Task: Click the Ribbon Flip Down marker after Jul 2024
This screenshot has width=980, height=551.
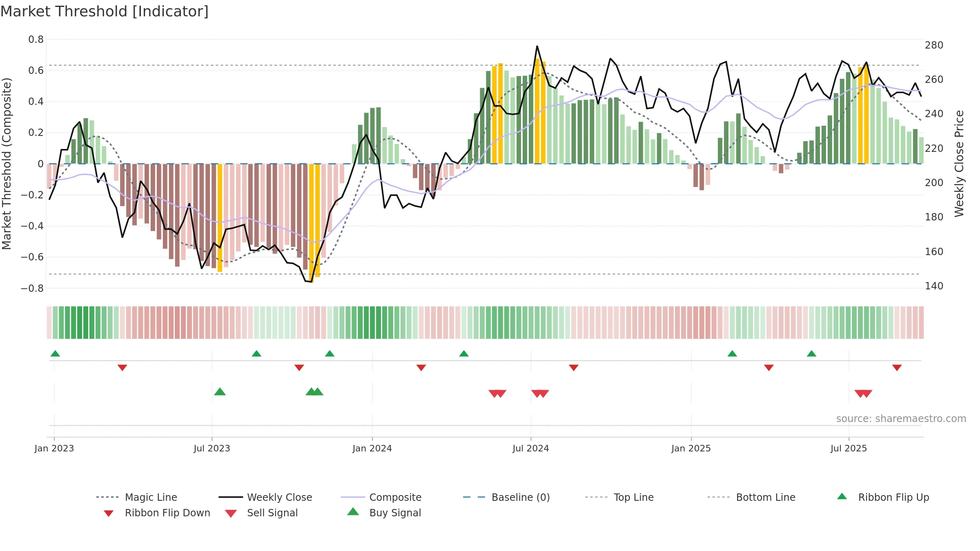Action: click(574, 368)
